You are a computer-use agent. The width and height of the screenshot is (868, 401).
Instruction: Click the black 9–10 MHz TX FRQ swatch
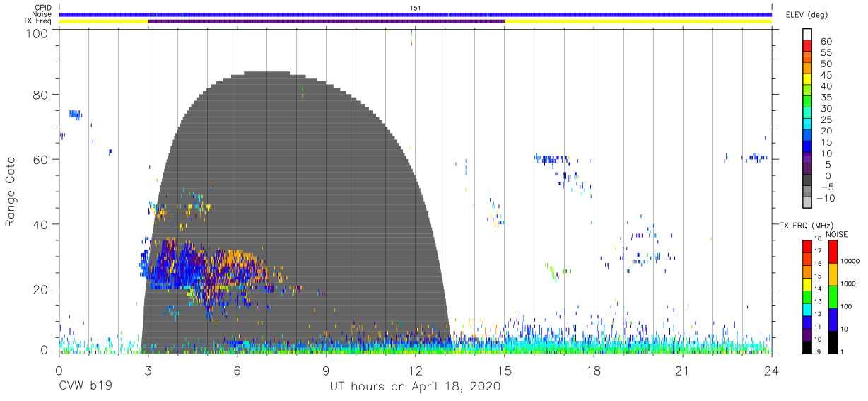807,347
